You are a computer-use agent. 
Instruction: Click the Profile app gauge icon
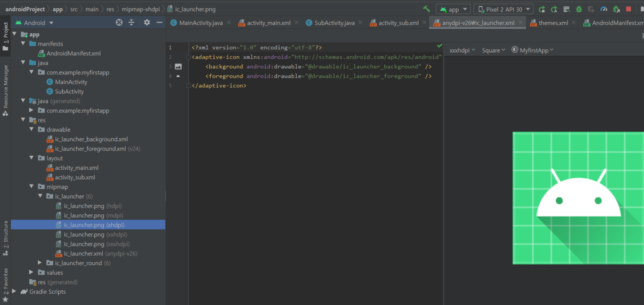[604, 9]
